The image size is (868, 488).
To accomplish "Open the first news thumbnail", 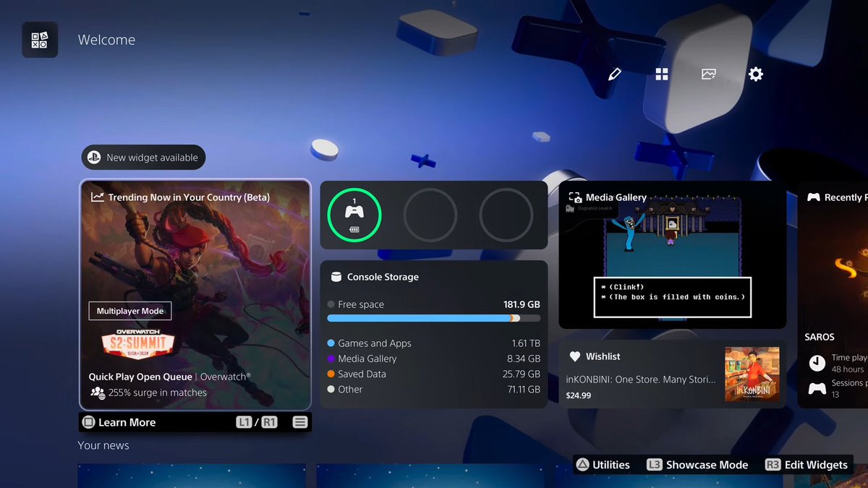I will click(192, 476).
